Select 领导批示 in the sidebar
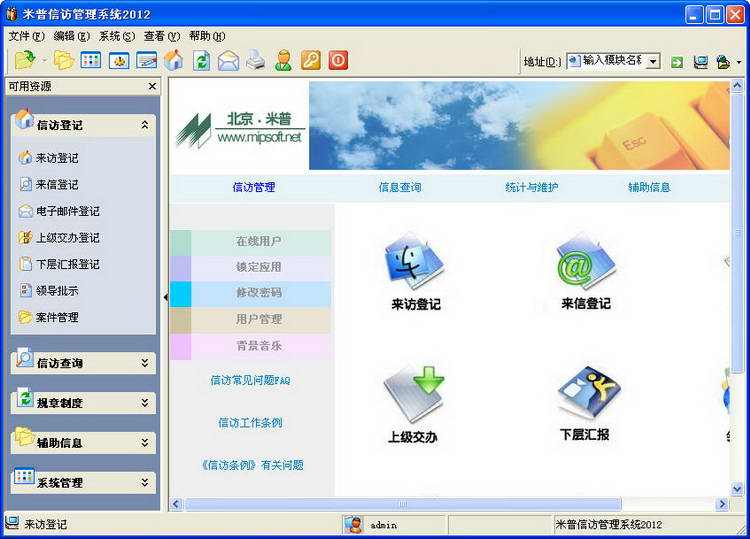 (x=48, y=290)
